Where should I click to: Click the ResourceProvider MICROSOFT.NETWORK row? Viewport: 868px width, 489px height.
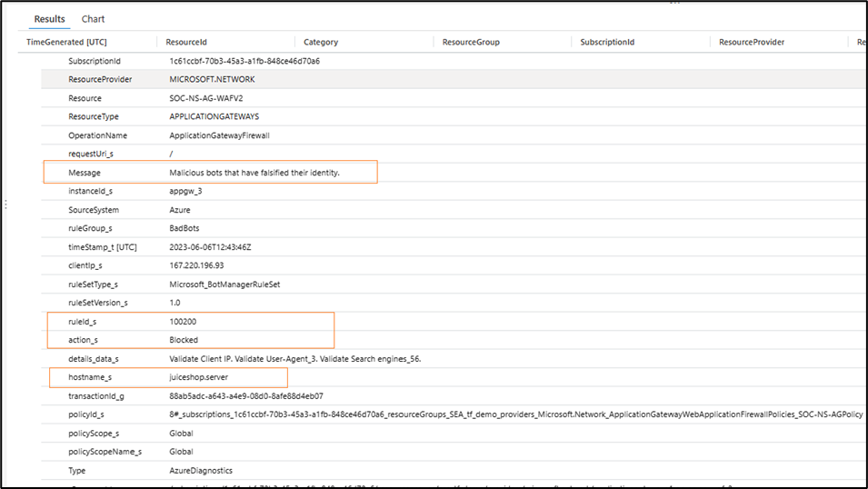(453, 79)
